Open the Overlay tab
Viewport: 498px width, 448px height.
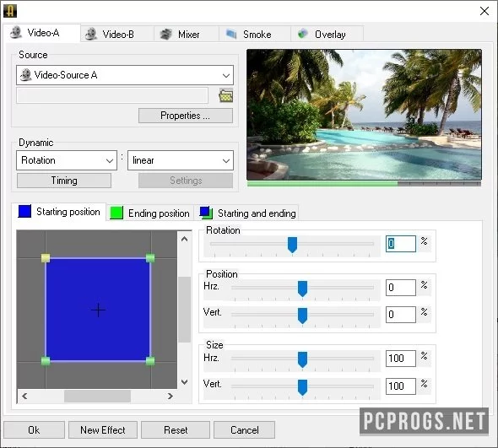[327, 34]
